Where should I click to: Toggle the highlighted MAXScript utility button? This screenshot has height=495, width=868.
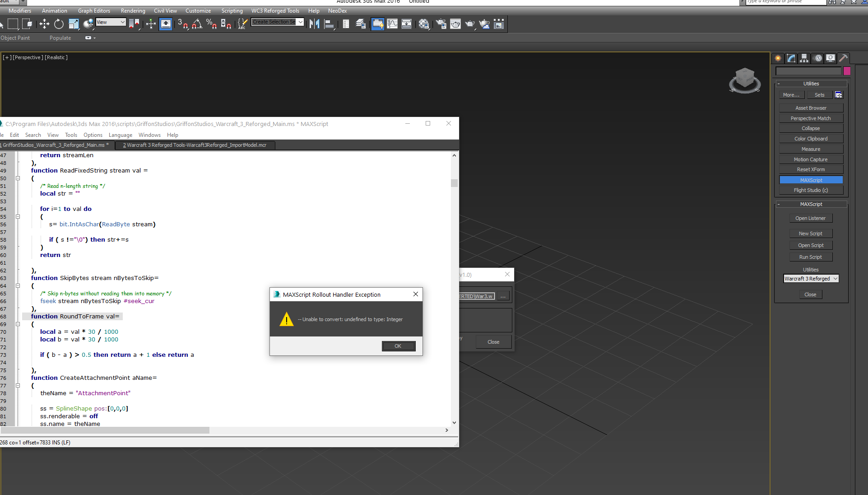click(811, 180)
